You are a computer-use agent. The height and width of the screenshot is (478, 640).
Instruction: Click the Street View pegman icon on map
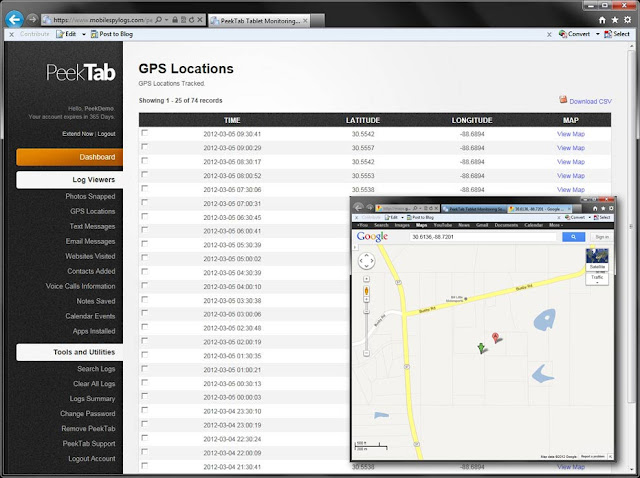tap(366, 291)
